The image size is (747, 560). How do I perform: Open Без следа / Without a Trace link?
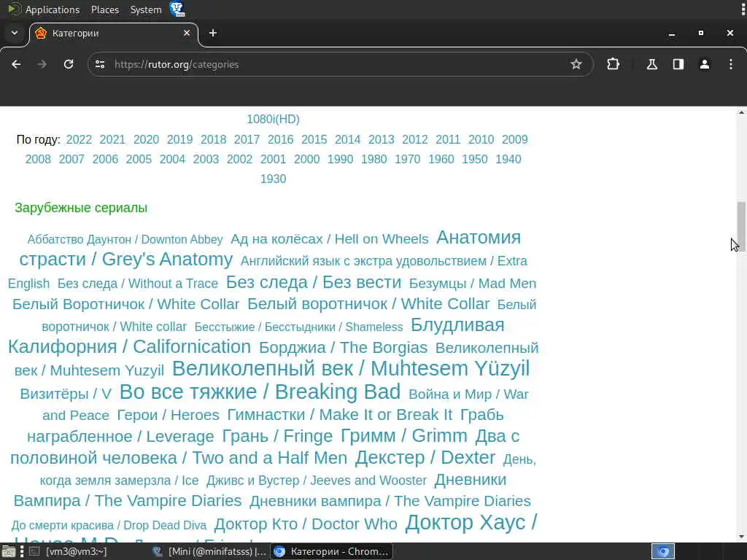click(x=138, y=284)
